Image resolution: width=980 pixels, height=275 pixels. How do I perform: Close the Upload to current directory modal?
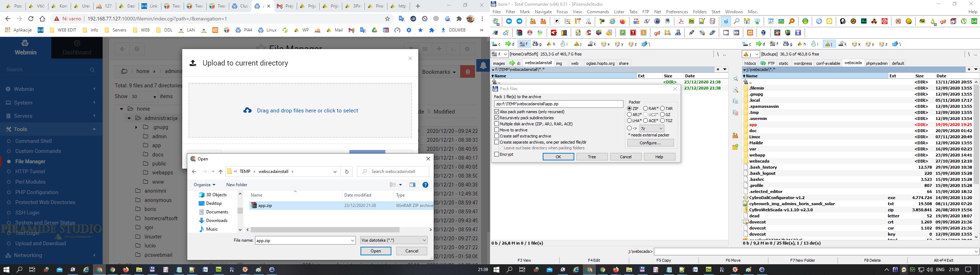click(410, 58)
